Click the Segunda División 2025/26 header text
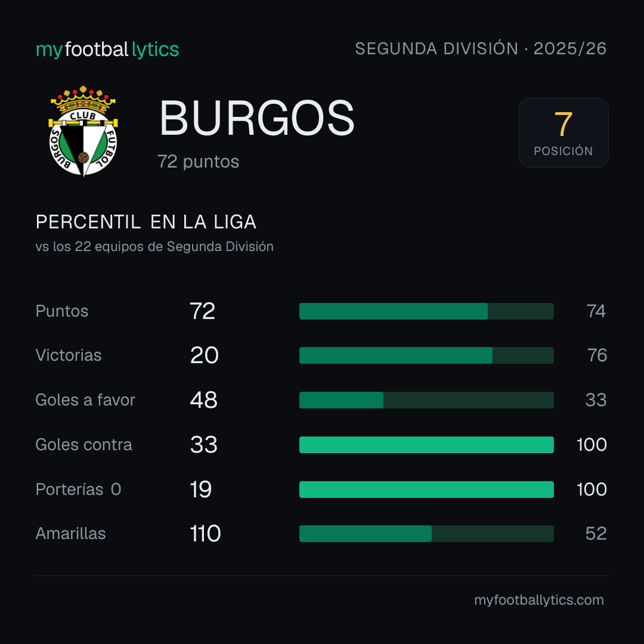Viewport: 644px width, 644px height. click(481, 48)
